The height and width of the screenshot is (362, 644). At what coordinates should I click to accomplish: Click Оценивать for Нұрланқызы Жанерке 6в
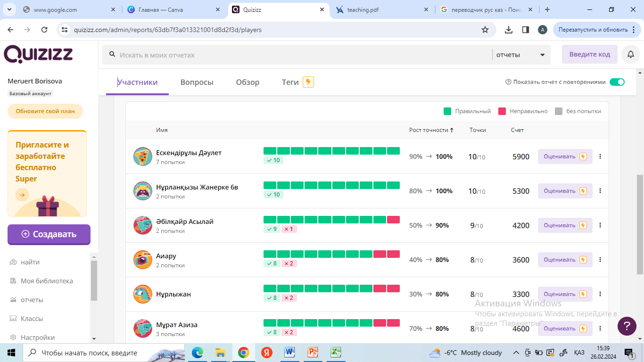click(x=565, y=191)
